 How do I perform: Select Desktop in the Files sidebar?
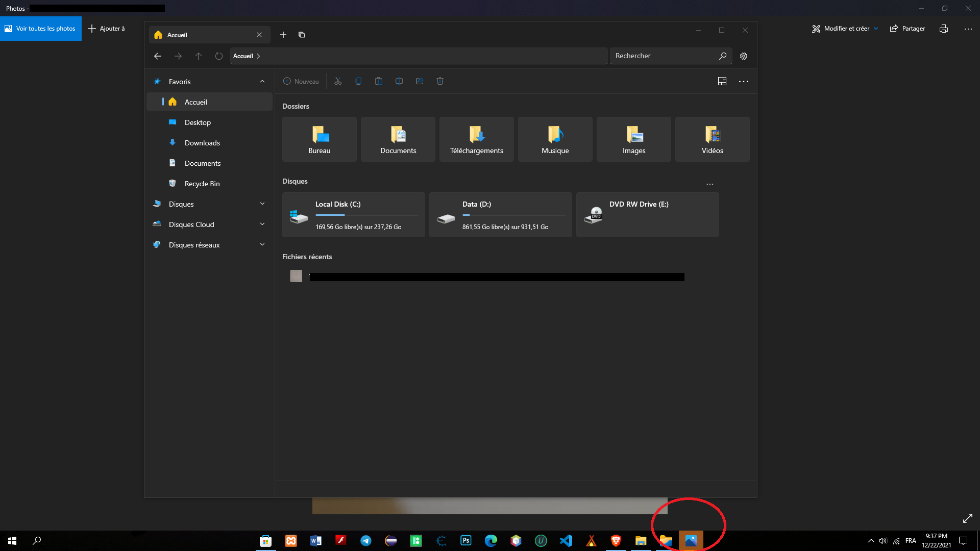[209, 122]
